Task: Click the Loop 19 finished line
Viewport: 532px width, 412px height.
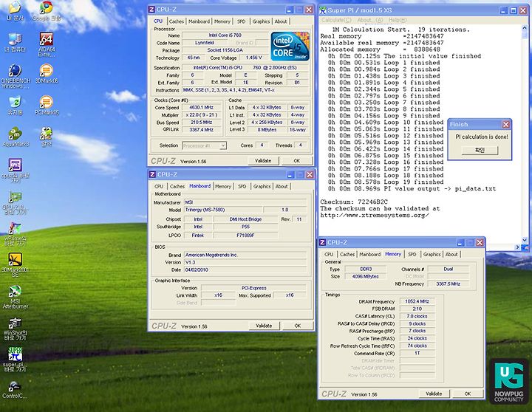Action: click(386, 182)
